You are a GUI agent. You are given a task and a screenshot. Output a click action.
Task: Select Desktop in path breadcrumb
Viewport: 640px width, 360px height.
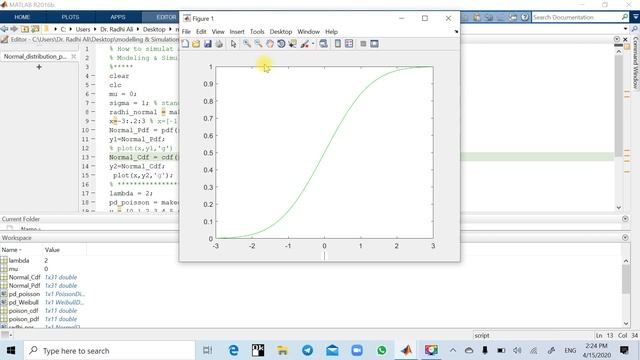pos(154,29)
